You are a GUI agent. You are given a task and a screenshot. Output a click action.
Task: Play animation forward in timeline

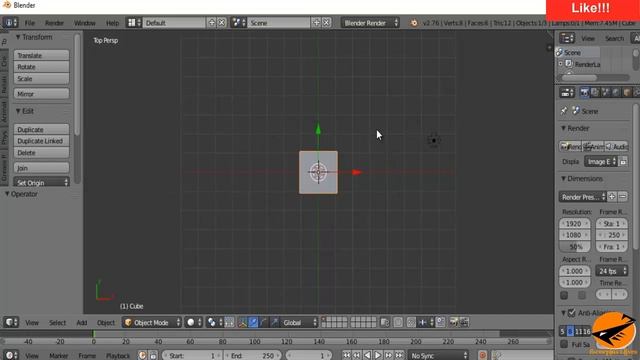point(378,356)
